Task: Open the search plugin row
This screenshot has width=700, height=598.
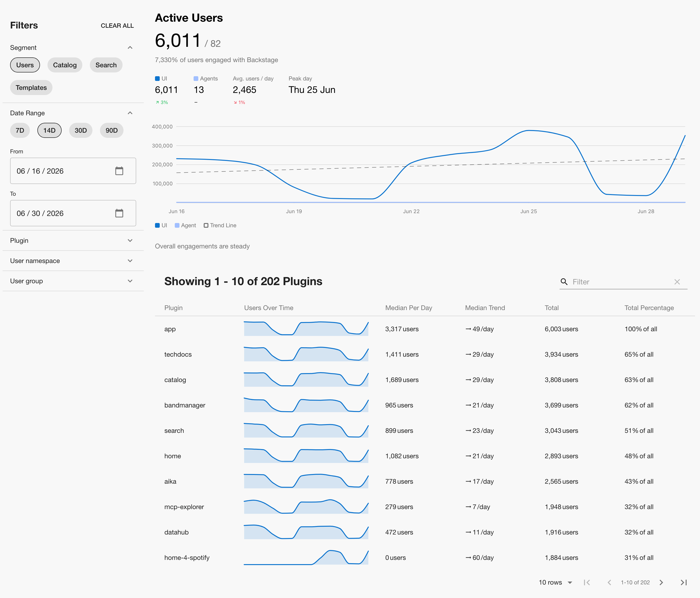Action: [x=425, y=431]
